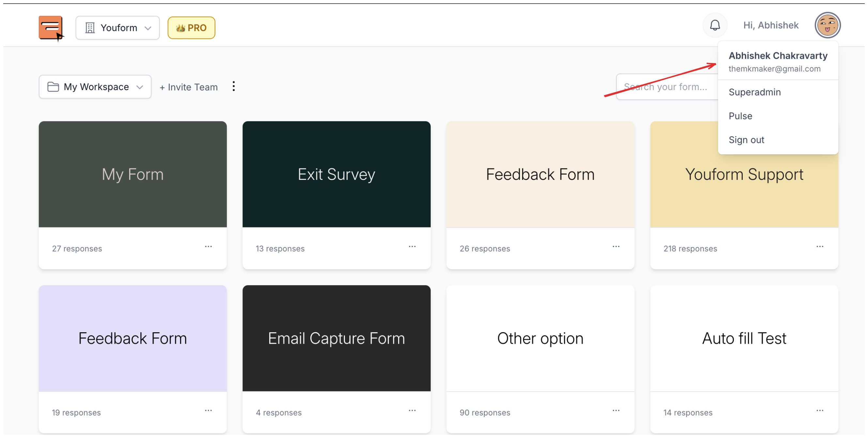Expand the Youform organization dropdown
The image size is (868, 438).
pos(117,28)
